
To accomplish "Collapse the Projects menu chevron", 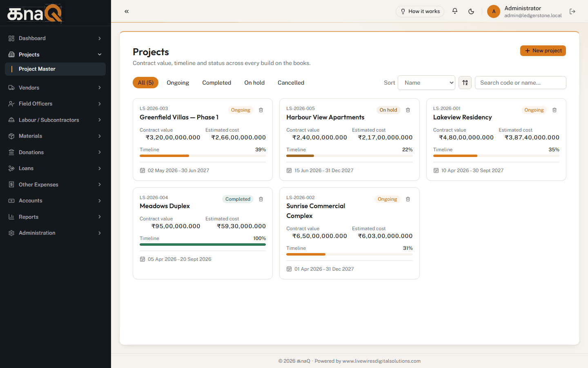I will pos(100,54).
